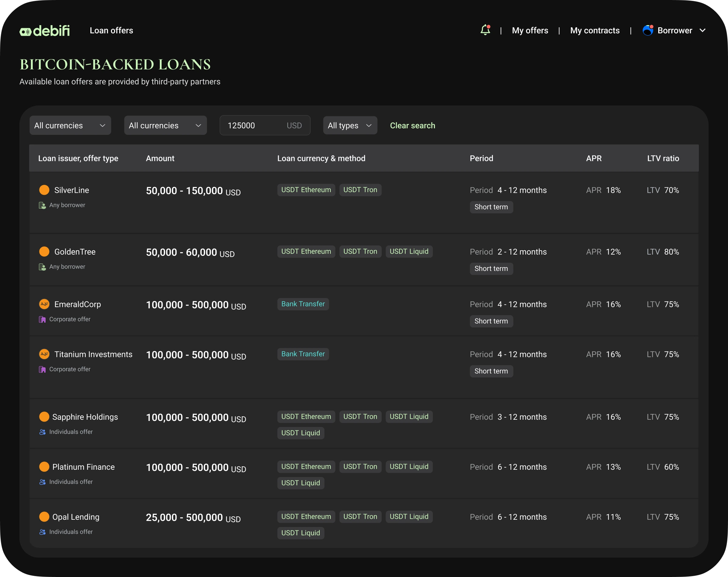
Task: Click the Borrower profile avatar
Action: coord(648,30)
